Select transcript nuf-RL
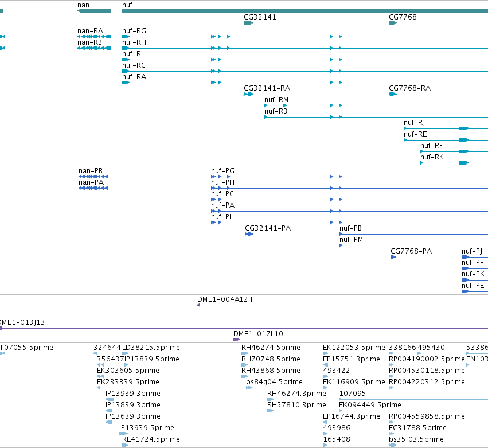 [x=133, y=54]
